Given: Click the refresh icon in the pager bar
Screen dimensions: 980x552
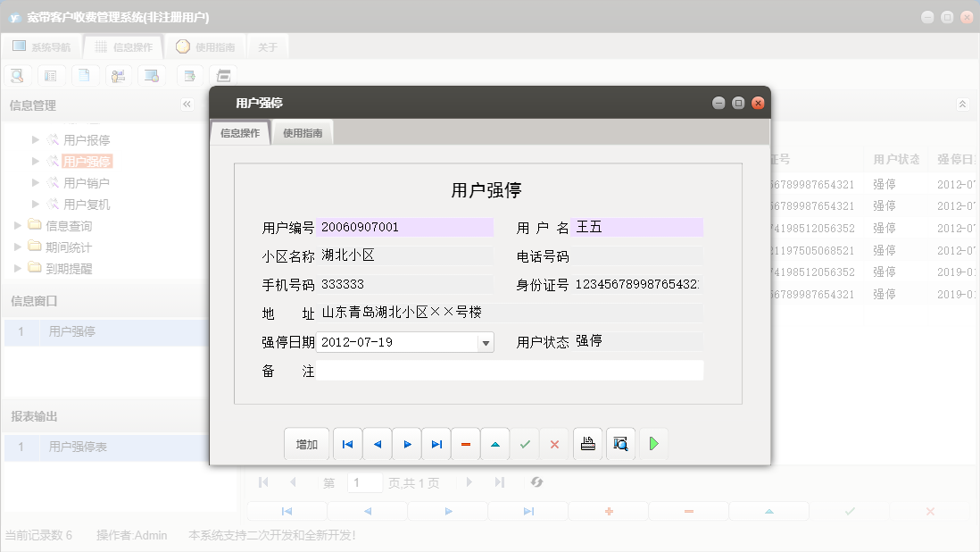Looking at the screenshot, I should (536, 482).
